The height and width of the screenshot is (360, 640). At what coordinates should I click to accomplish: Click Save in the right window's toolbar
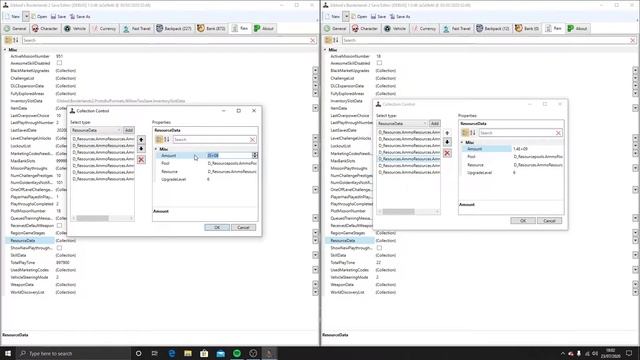coord(378,17)
